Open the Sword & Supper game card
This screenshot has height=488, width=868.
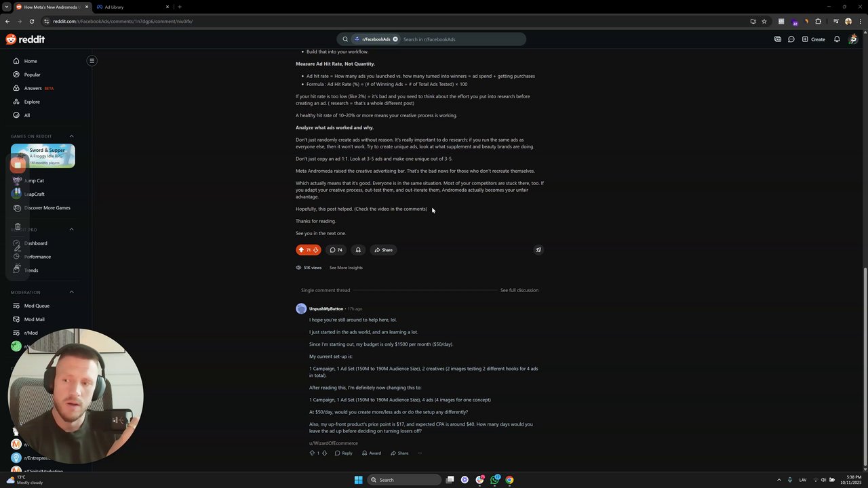[43, 156]
